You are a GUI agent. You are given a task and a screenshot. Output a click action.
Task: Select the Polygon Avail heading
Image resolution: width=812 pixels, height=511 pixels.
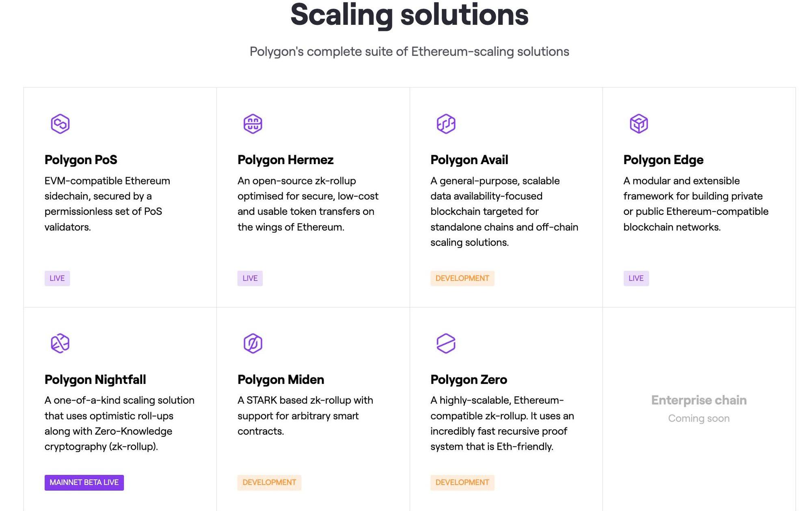(469, 160)
